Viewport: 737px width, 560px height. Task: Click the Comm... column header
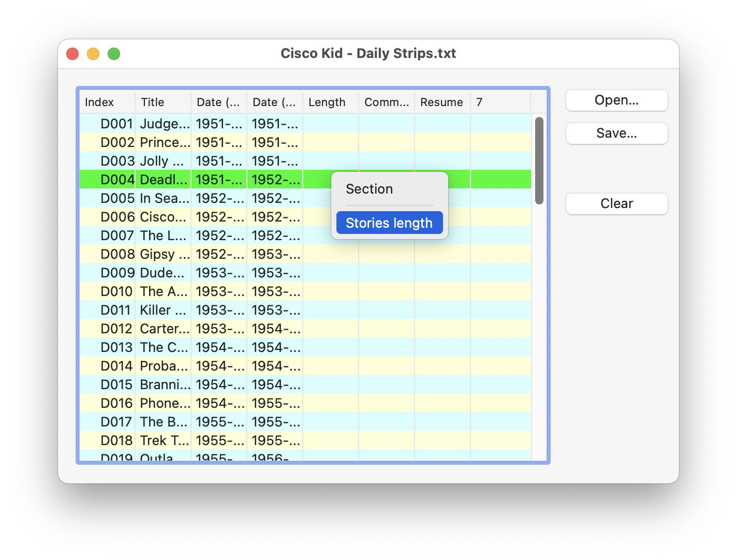pyautogui.click(x=386, y=102)
